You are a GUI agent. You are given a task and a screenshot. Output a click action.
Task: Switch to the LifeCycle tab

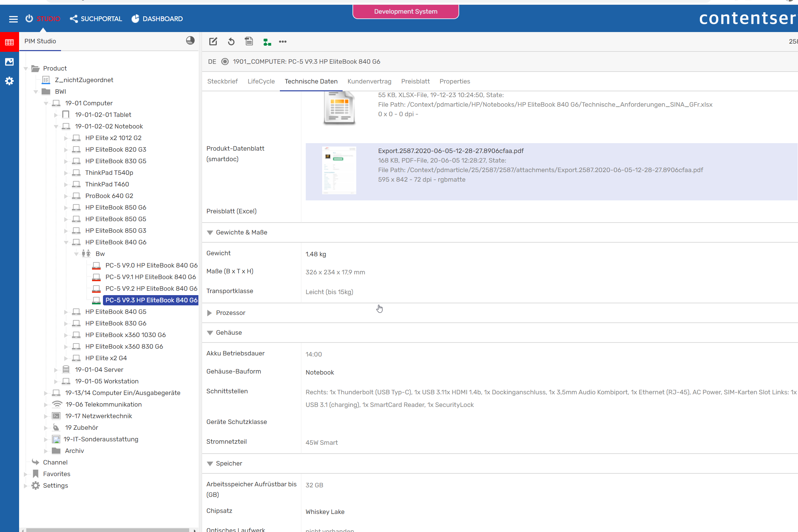(x=261, y=81)
